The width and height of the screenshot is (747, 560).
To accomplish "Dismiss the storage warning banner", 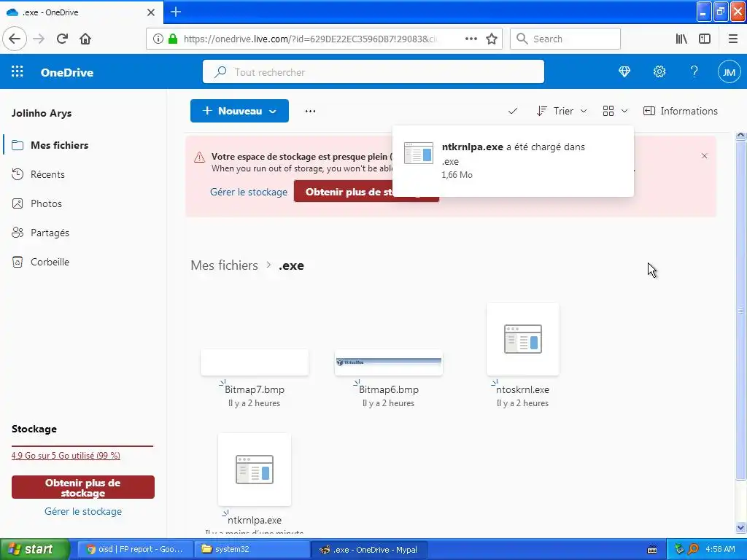I will pyautogui.click(x=705, y=156).
